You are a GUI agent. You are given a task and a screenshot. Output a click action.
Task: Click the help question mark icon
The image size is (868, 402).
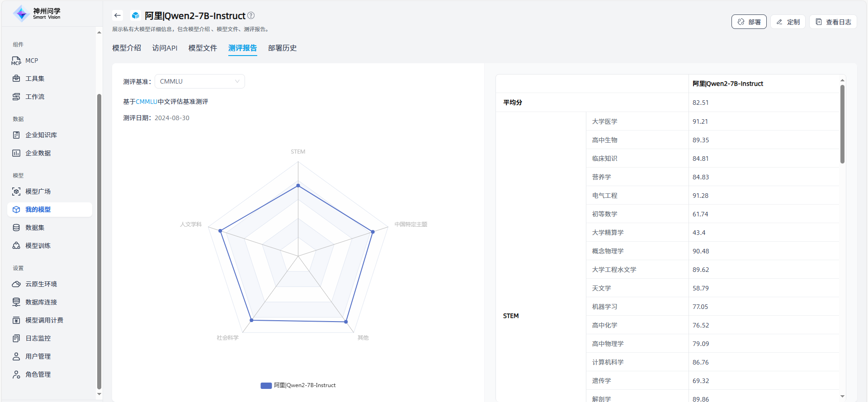point(251,16)
